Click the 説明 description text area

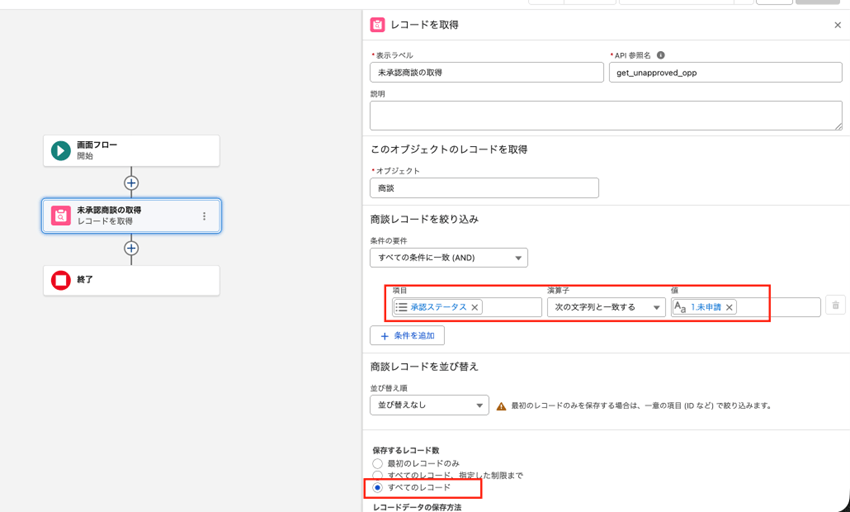605,115
